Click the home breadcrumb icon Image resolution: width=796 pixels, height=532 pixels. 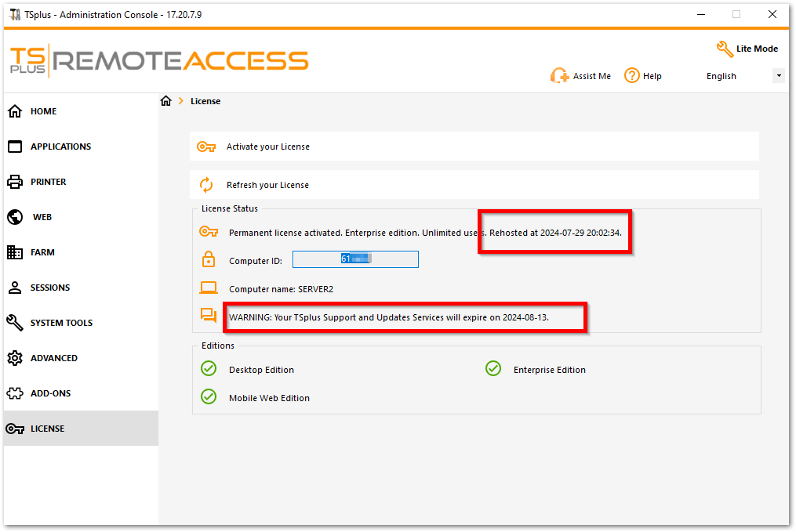click(x=165, y=101)
